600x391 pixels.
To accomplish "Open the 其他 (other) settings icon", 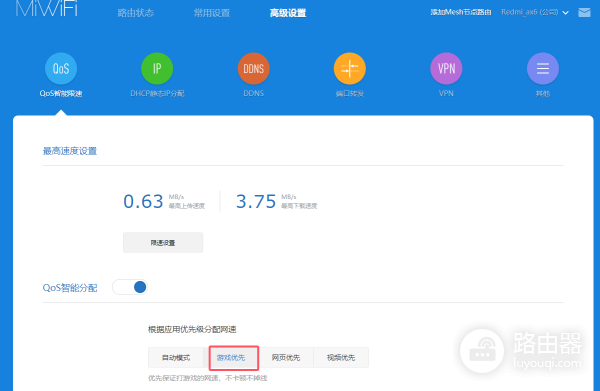I will coord(543,69).
